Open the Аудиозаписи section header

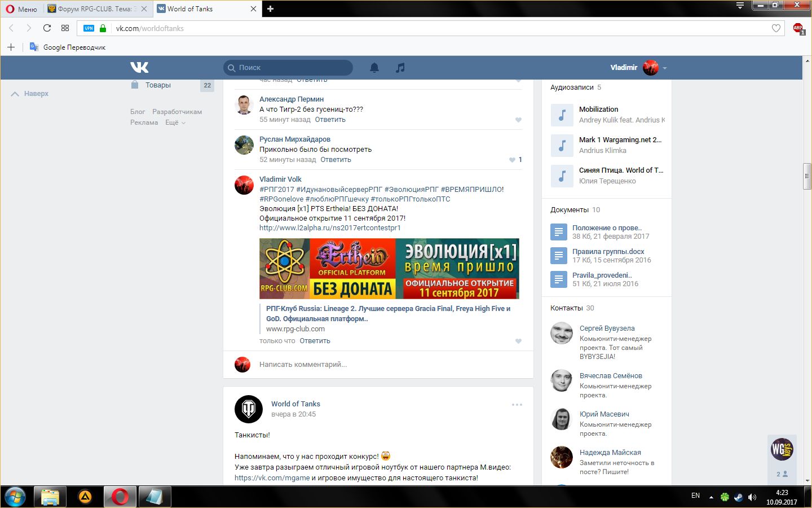pos(572,87)
